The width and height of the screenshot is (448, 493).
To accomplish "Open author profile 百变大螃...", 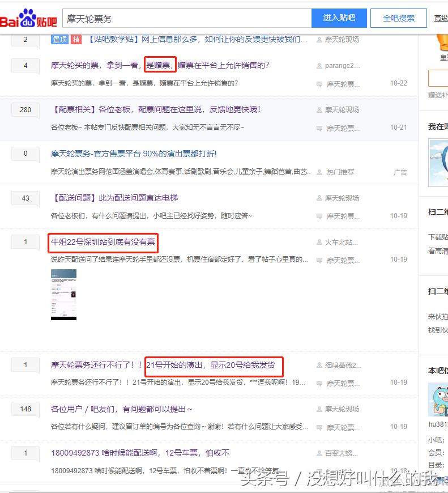I will (341, 453).
